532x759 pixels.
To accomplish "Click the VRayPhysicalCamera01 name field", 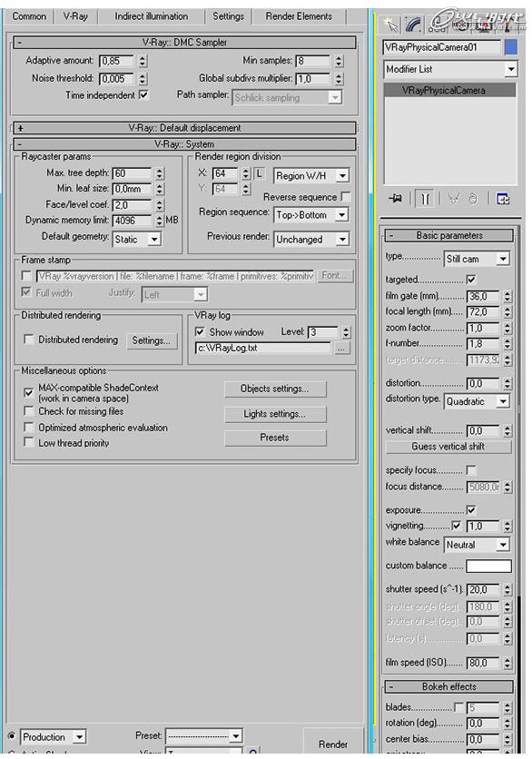I will 442,47.
